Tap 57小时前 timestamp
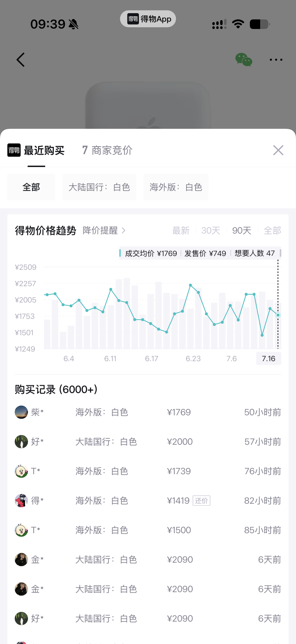This screenshot has width=296, height=644. pyautogui.click(x=263, y=442)
